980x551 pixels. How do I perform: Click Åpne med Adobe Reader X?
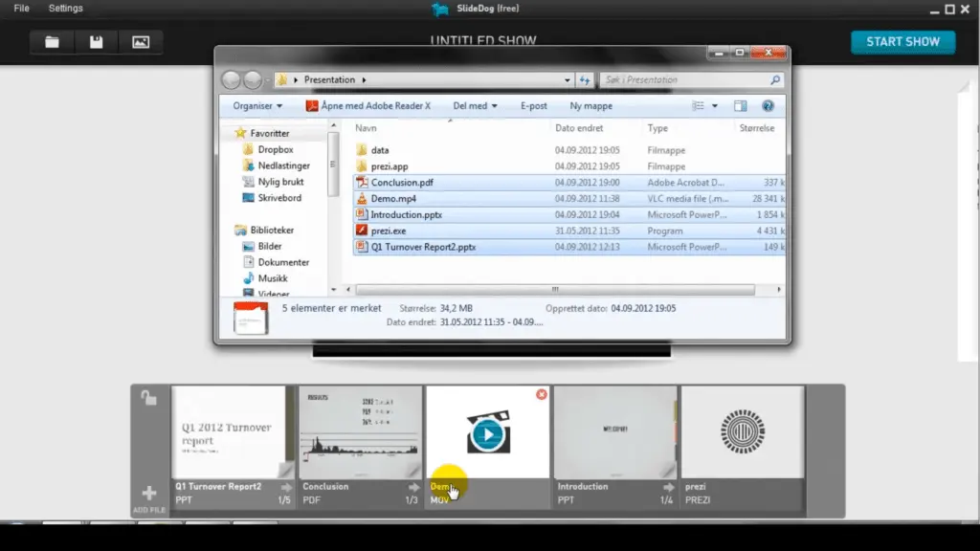coord(368,105)
